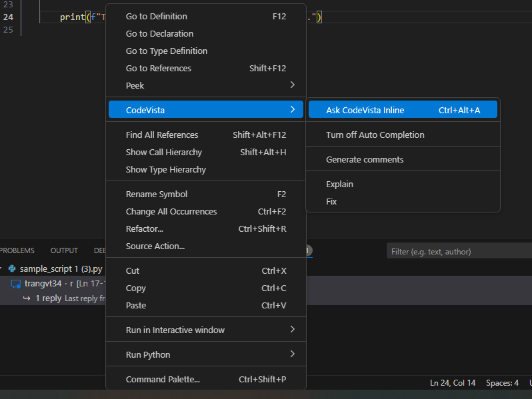Open the trangvt34 comment thread row
This screenshot has width=532, height=399.
point(53,283)
